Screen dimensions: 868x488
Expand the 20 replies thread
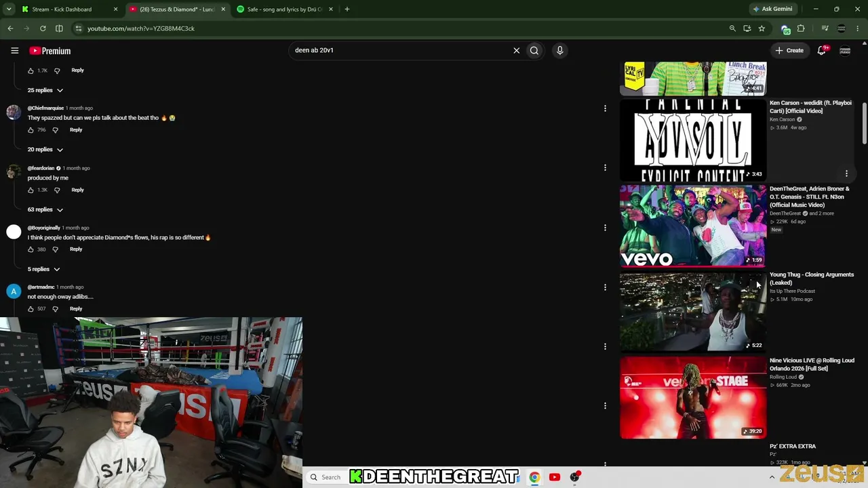pyautogui.click(x=45, y=150)
